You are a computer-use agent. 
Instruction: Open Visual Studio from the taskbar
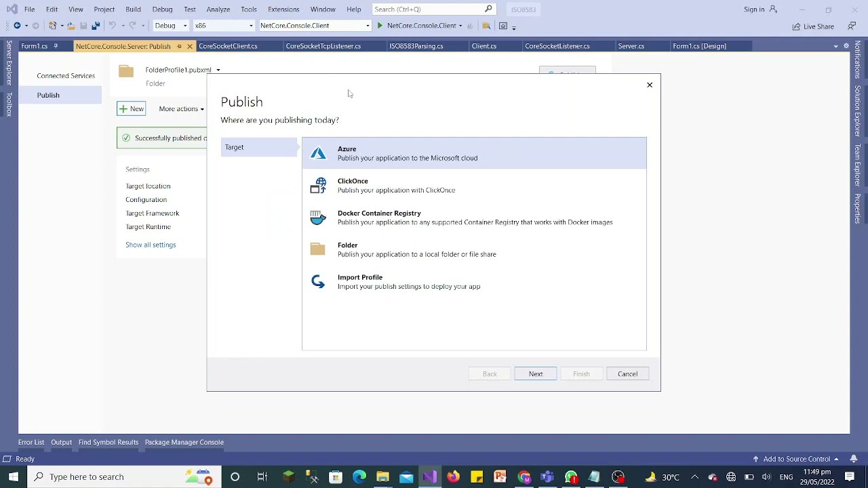click(430, 476)
